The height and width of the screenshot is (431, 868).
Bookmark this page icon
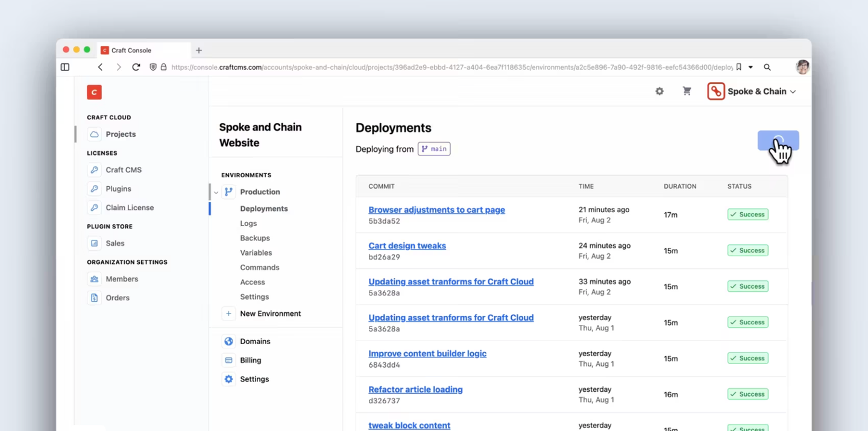tap(739, 68)
